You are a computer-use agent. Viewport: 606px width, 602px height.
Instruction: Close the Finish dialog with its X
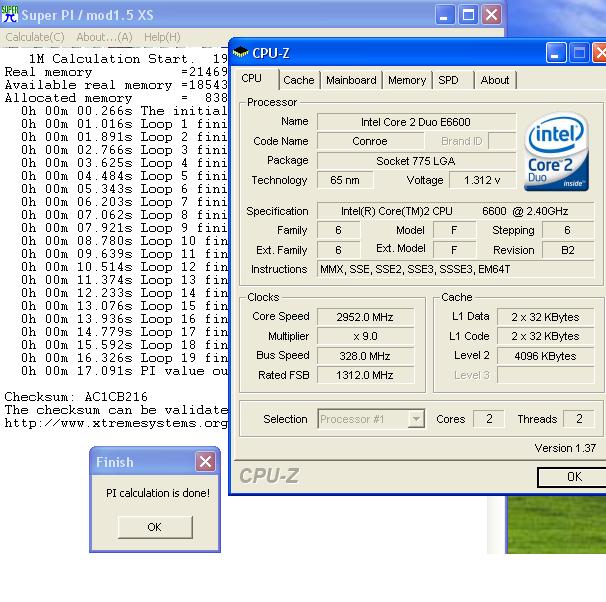[205, 461]
